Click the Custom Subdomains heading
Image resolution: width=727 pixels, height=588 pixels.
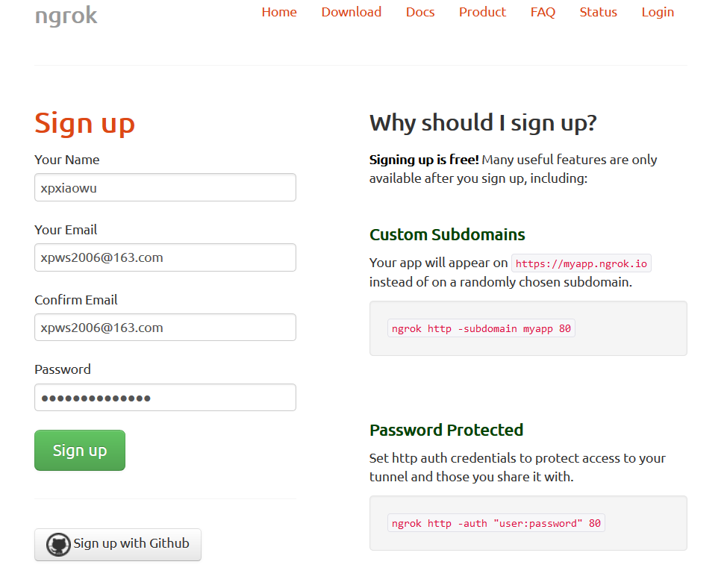(447, 234)
